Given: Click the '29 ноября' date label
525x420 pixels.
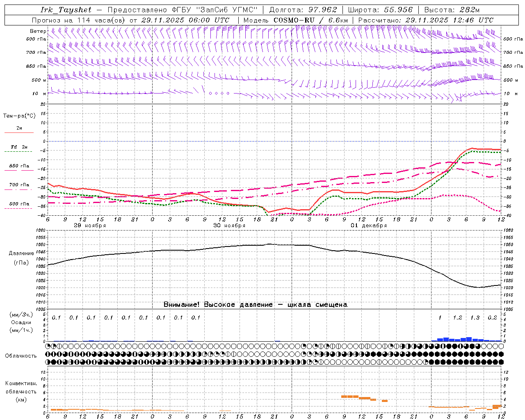Looking at the screenshot, I should coord(90,226).
